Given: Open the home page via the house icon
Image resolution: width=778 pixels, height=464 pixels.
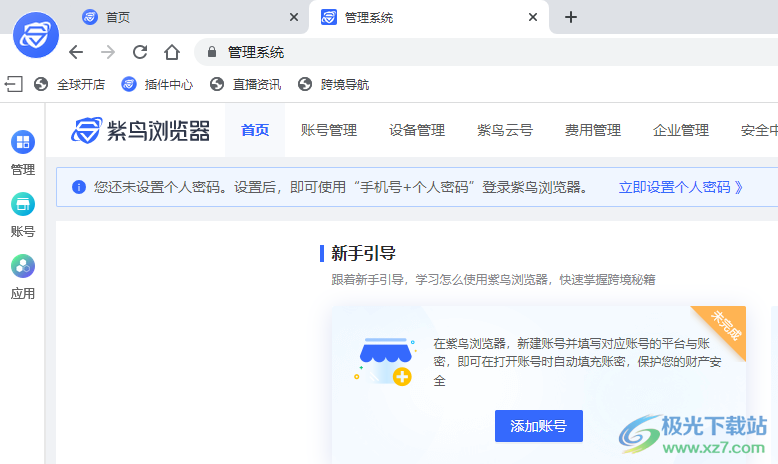Looking at the screenshot, I should point(172,52).
